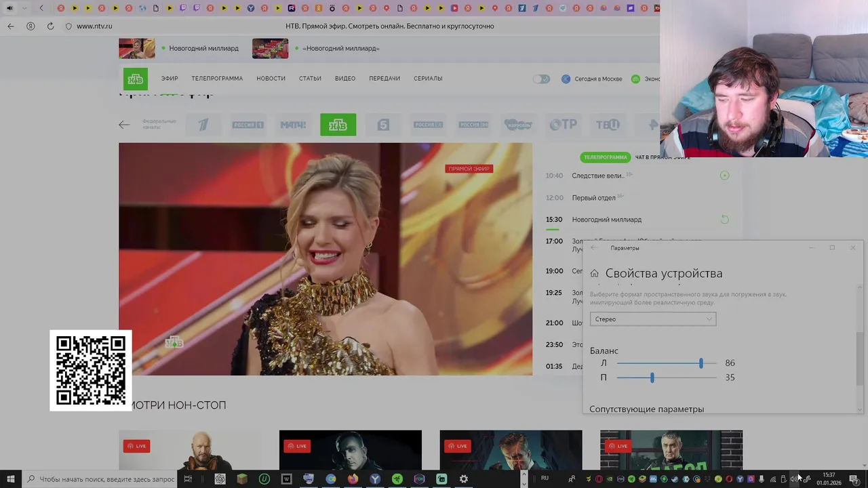Open Minecraft block icon on taskbar
The height and width of the screenshot is (488, 868).
tap(242, 479)
